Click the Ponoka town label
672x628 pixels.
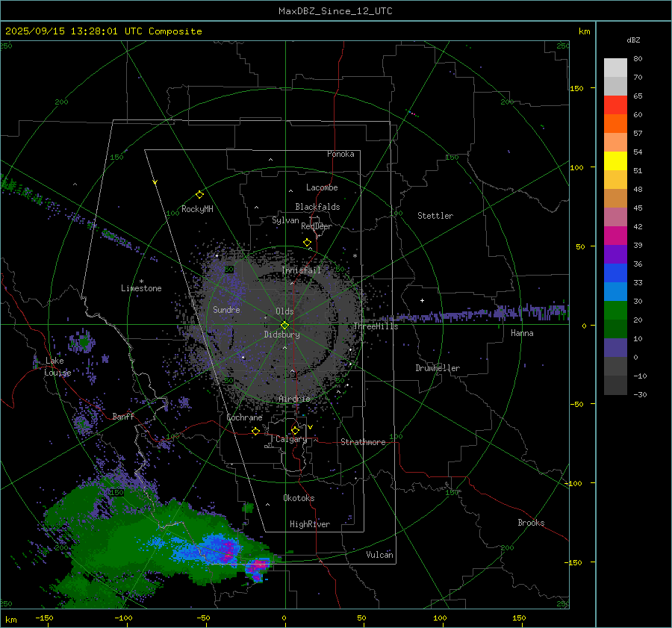click(x=340, y=154)
